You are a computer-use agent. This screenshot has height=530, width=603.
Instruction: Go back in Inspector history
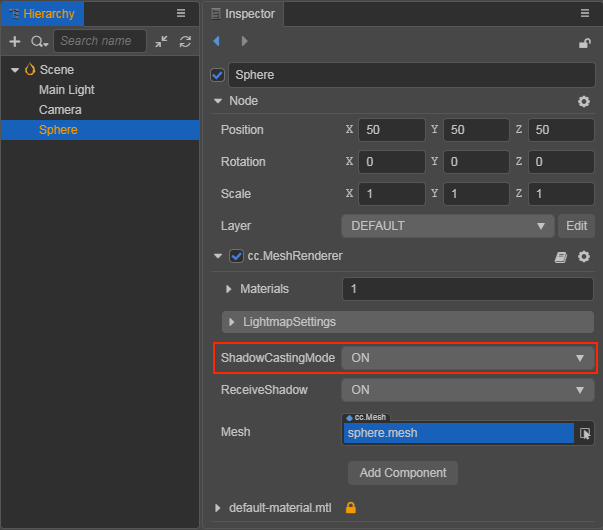tap(217, 42)
